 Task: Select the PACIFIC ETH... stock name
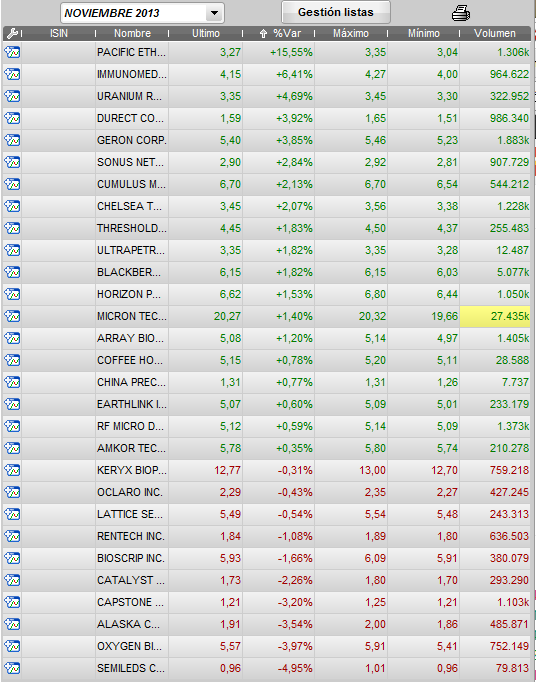point(131,53)
